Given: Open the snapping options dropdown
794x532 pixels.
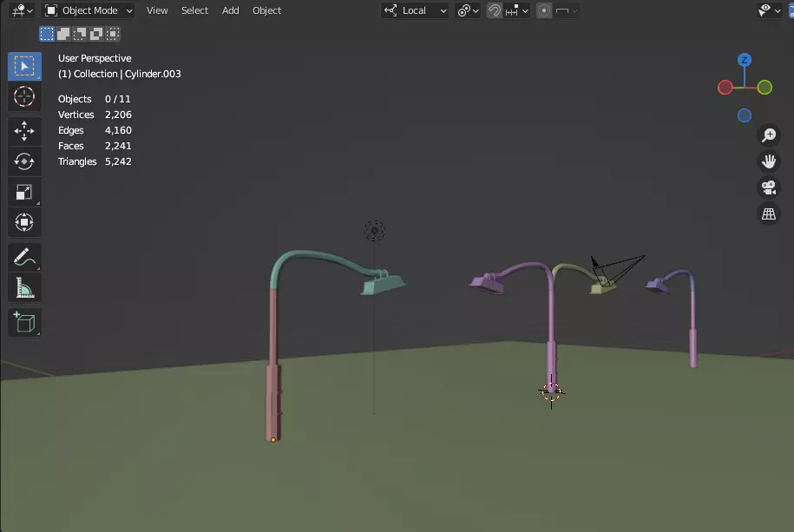Looking at the screenshot, I should 516,10.
